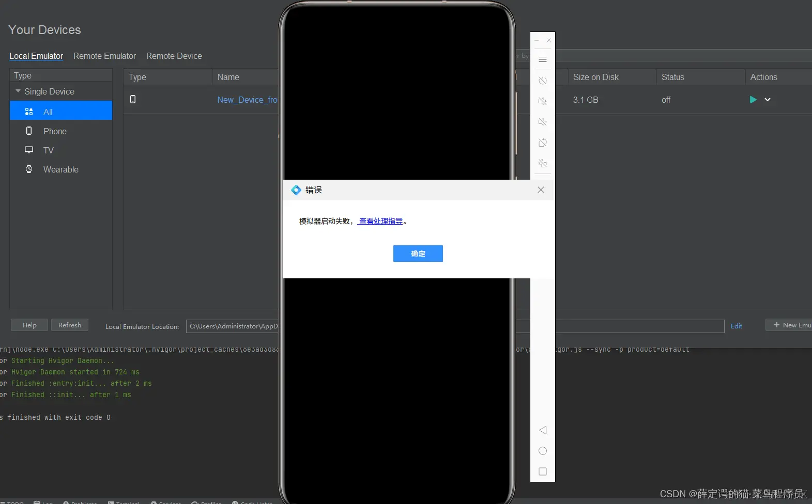Click the Starting Hvigor Daemon... log line
Image resolution: width=812 pixels, height=504 pixels.
coord(63,360)
